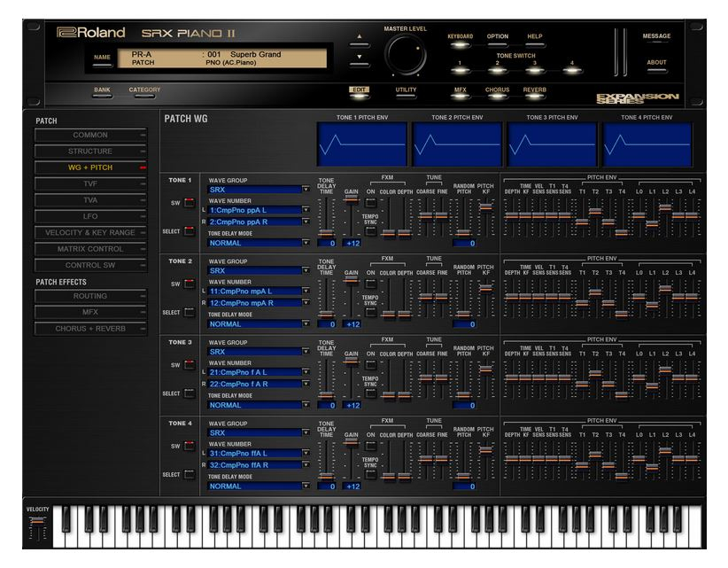The width and height of the screenshot is (728, 568).
Task: Open Tone 2 Wave Group dropdown
Action: point(258,271)
